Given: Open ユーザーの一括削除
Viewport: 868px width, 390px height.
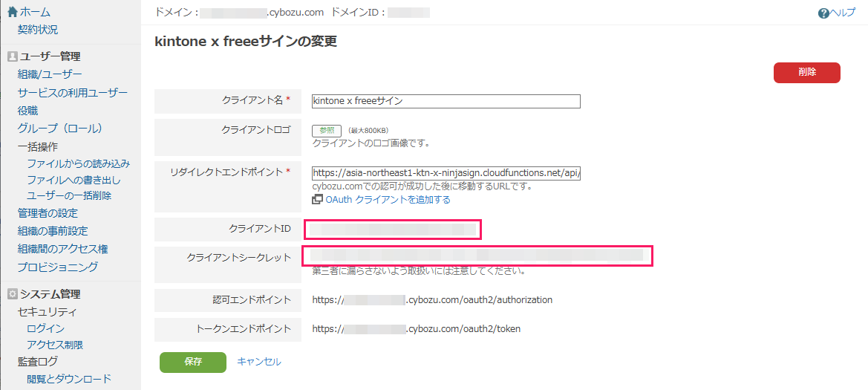Looking at the screenshot, I should tap(69, 195).
